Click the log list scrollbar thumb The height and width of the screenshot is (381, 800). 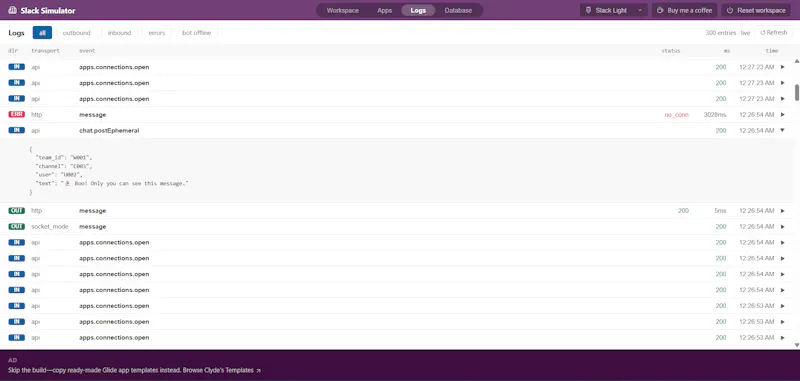[797, 92]
